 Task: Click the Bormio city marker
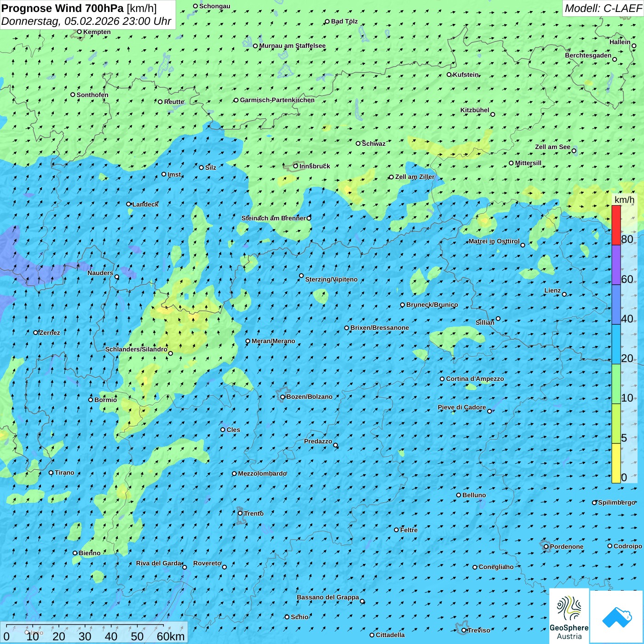[x=91, y=400]
